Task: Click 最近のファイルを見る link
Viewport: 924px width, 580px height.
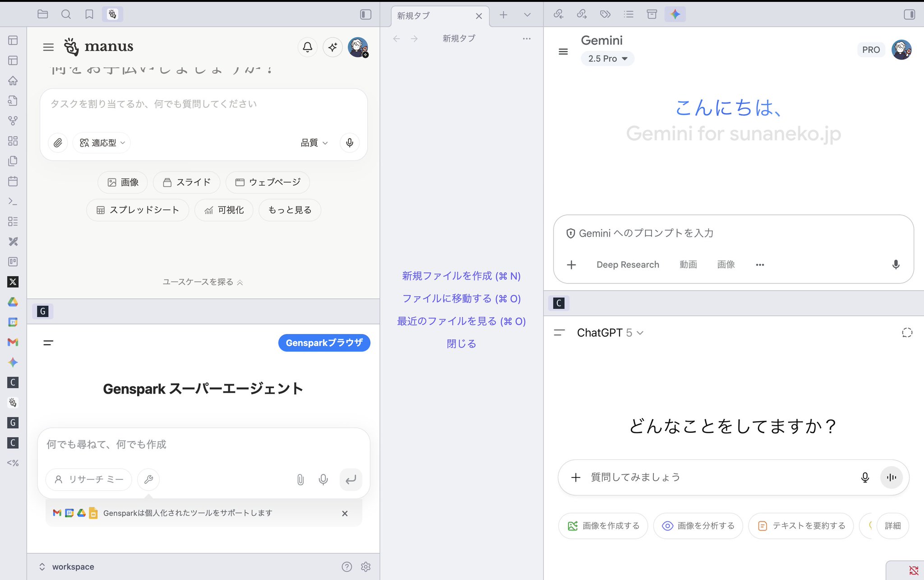Action: click(461, 321)
